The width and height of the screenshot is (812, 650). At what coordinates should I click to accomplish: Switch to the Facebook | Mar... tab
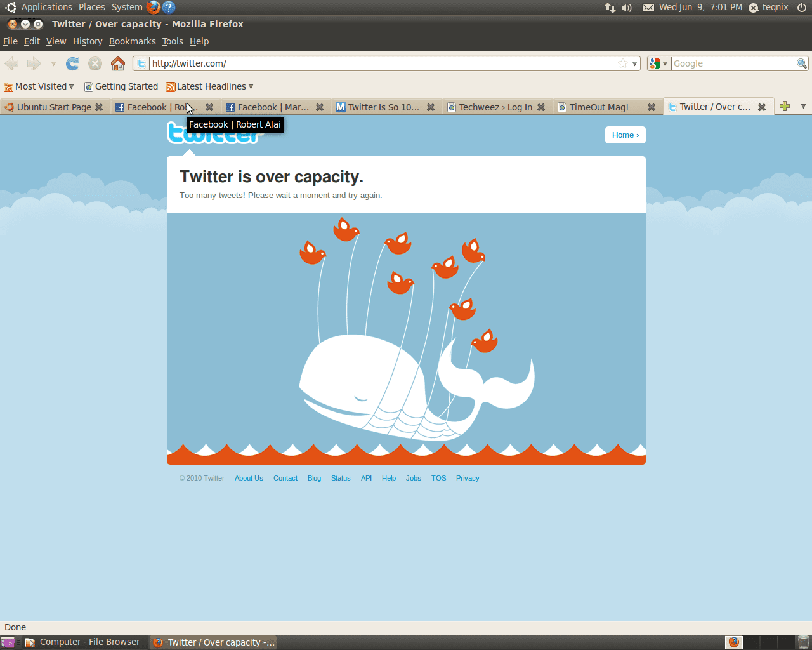[273, 107]
